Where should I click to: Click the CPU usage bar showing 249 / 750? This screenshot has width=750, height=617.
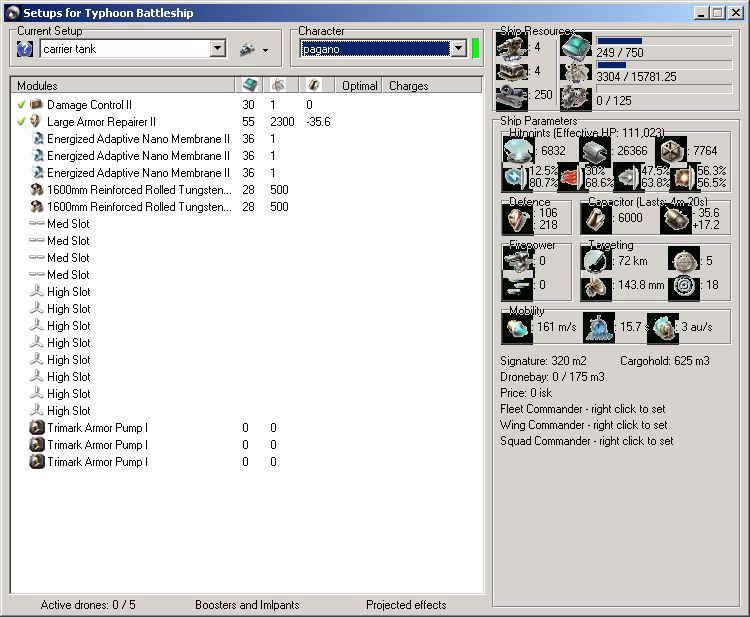(x=664, y=41)
